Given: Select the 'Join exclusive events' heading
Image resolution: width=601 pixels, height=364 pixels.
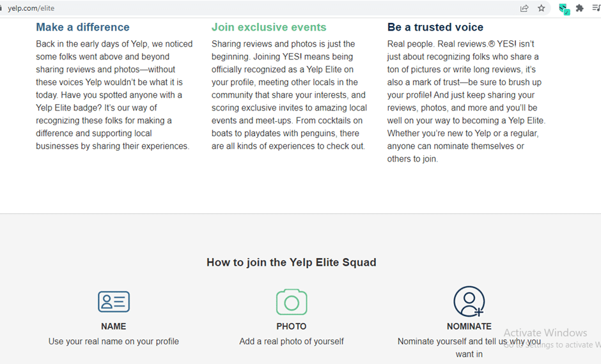Looking at the screenshot, I should point(269,27).
